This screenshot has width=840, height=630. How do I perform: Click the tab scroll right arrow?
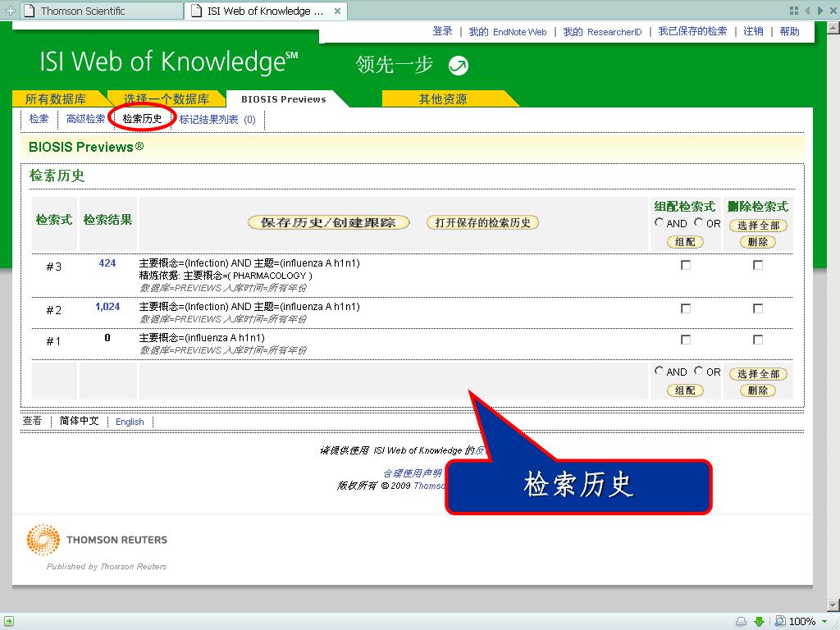coord(820,10)
